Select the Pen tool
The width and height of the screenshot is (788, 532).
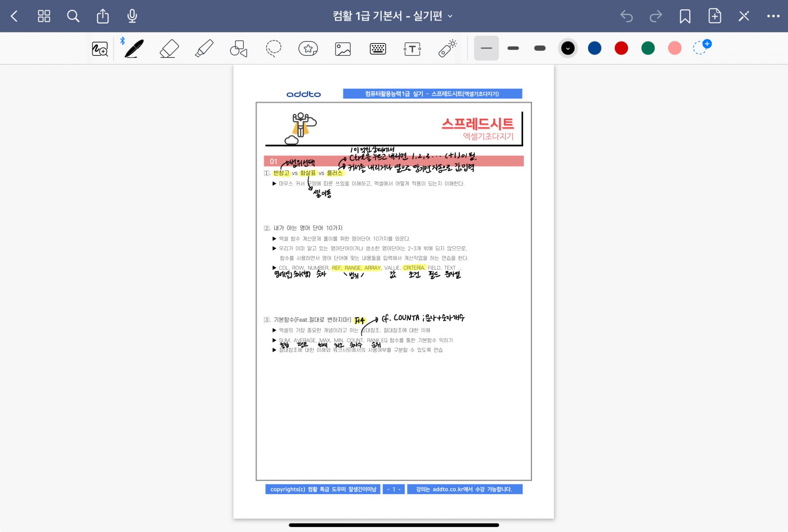[x=134, y=49]
